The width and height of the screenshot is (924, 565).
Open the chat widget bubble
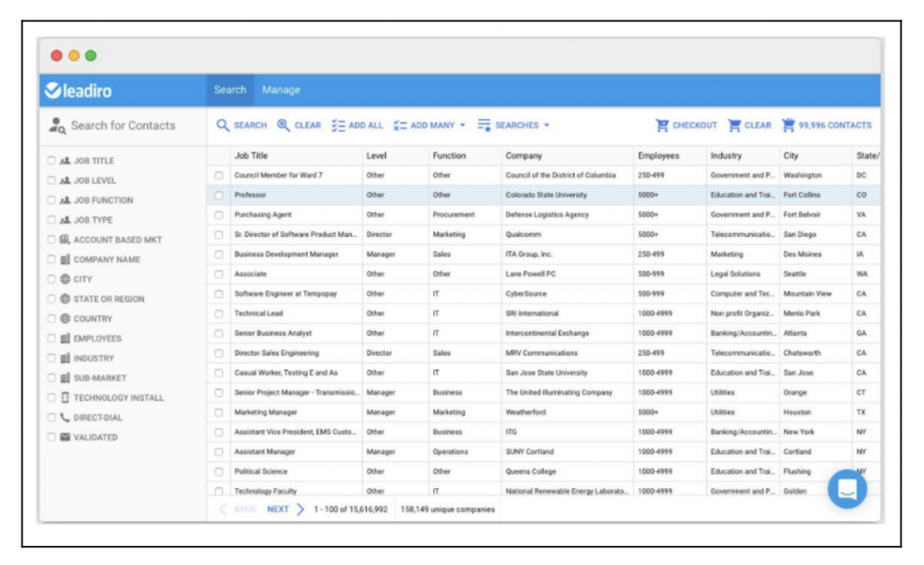(846, 488)
